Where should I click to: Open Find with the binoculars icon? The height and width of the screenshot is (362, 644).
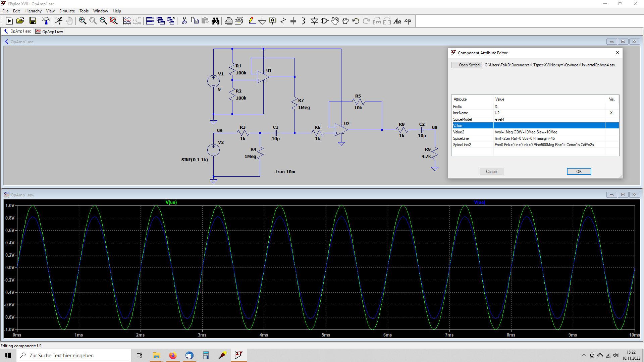(215, 21)
